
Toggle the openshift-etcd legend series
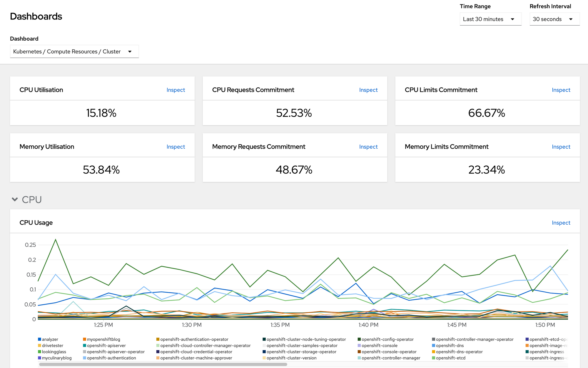pyautogui.click(x=450, y=358)
